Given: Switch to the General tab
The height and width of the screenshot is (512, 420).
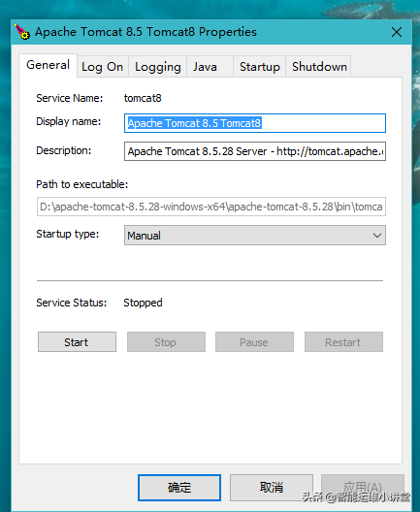Looking at the screenshot, I should (x=48, y=65).
